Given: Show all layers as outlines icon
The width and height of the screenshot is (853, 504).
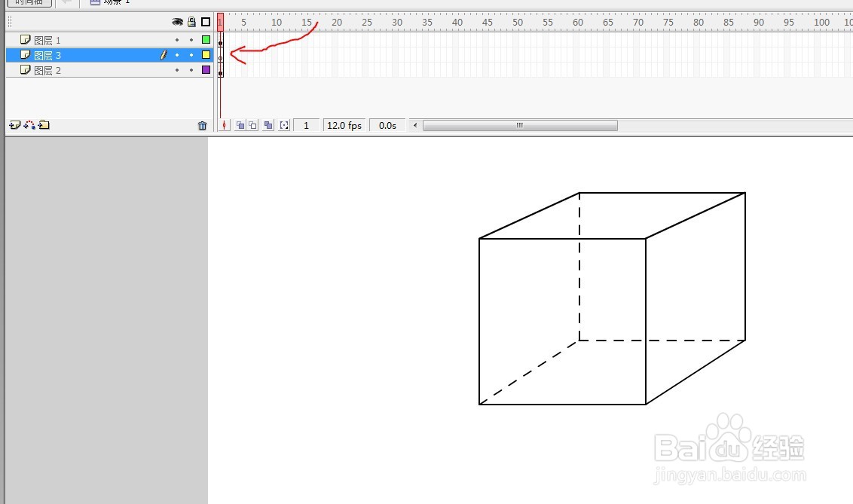Looking at the screenshot, I should (x=206, y=22).
